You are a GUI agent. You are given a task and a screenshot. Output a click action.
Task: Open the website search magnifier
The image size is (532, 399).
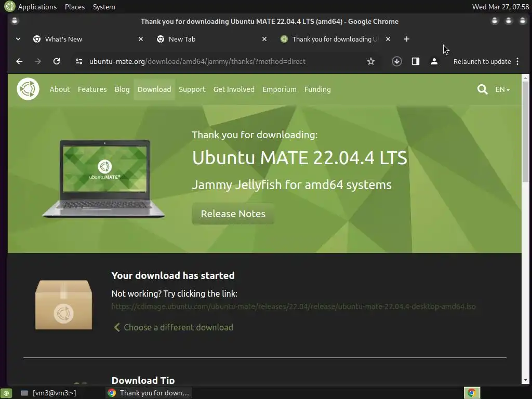[482, 89]
